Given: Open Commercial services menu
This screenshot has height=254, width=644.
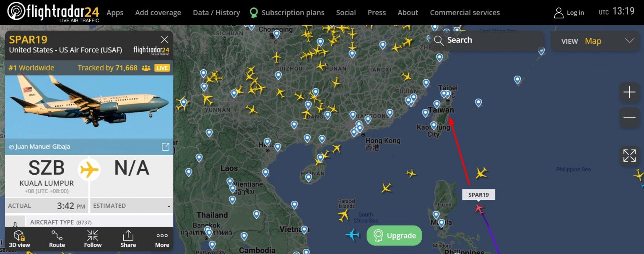Looking at the screenshot, I should coord(465,13).
